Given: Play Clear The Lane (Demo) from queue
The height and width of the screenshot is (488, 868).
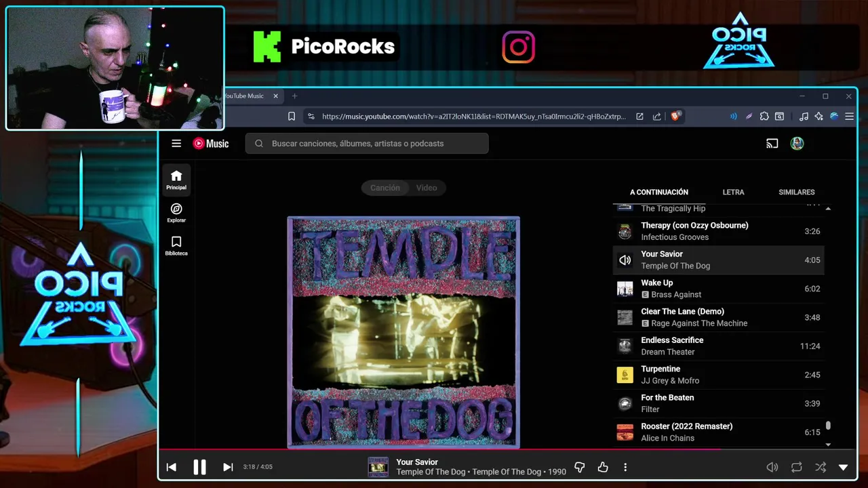Looking at the screenshot, I should pyautogui.click(x=719, y=317).
